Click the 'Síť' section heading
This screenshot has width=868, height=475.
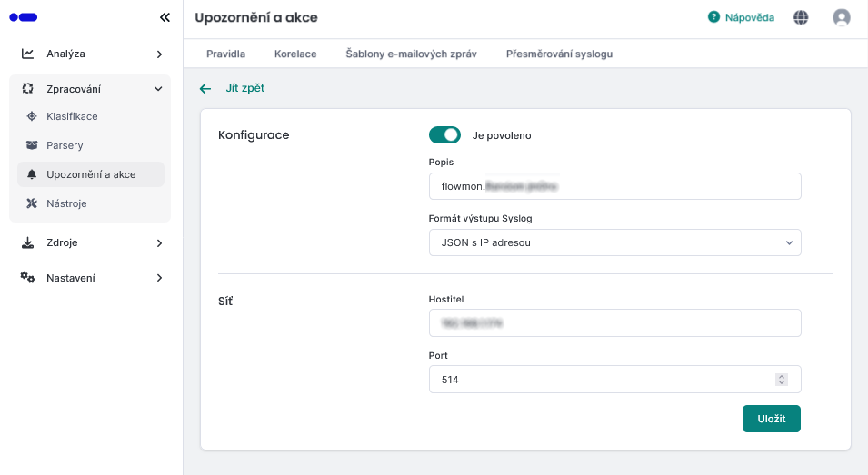225,301
